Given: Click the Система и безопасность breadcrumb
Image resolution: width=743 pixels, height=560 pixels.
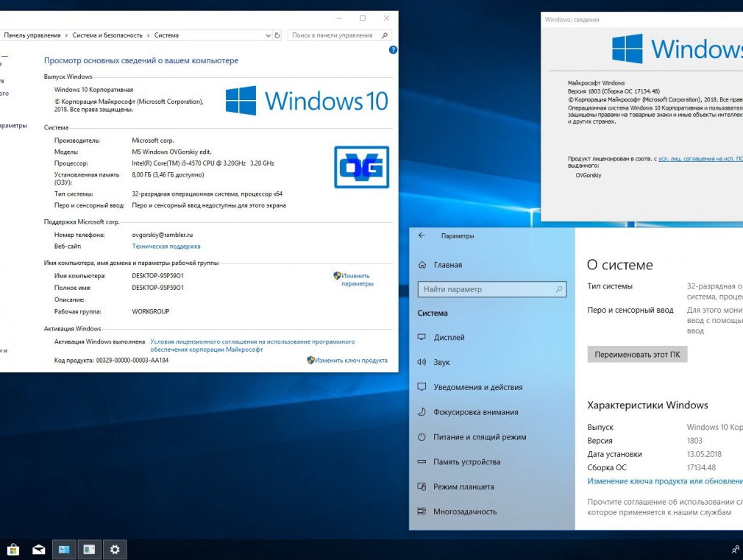Looking at the screenshot, I should point(107,35).
